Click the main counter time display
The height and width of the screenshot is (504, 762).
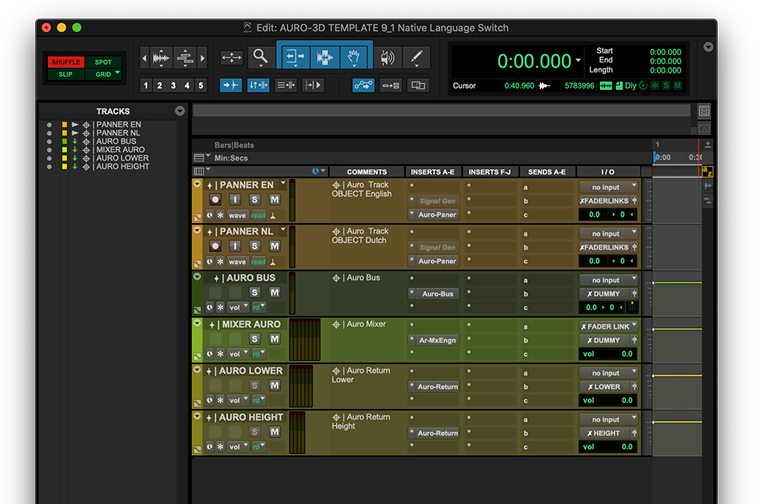pos(534,61)
